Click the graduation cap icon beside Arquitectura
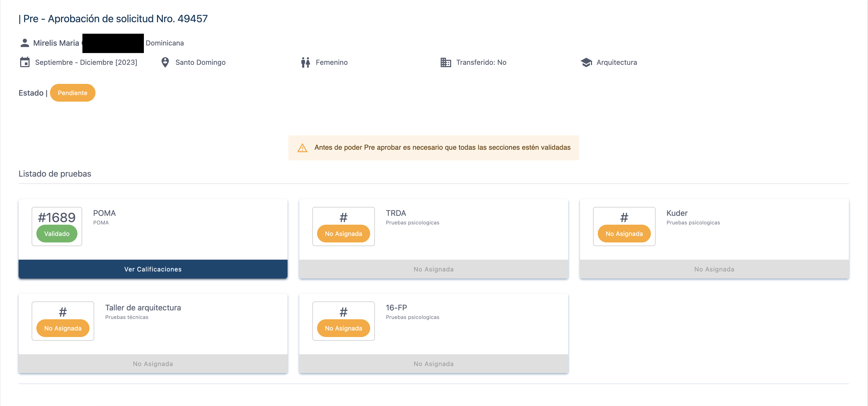The width and height of the screenshot is (868, 406). [586, 62]
